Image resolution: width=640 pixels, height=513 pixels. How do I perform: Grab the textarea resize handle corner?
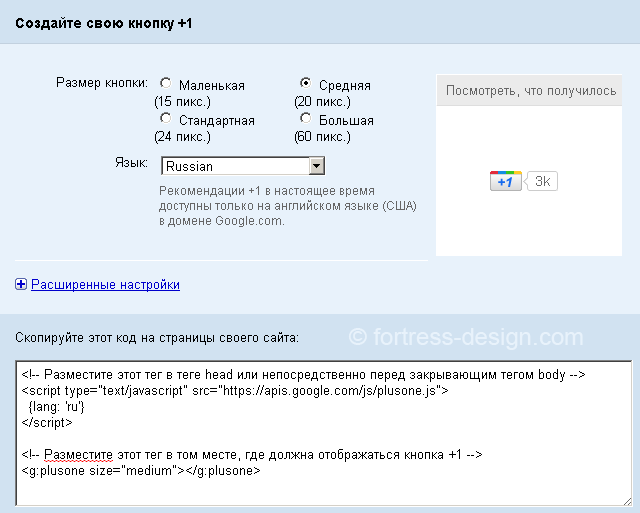(x=627, y=502)
